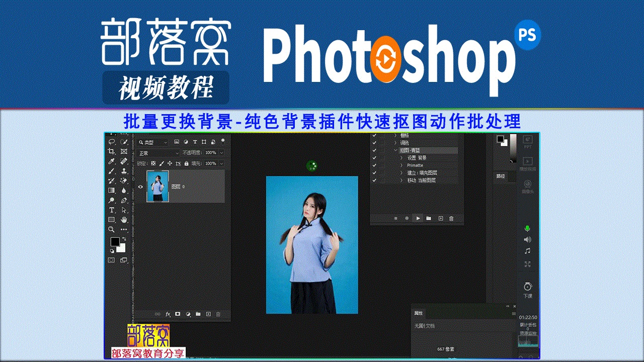Image resolution: width=644 pixels, height=362 pixels.
Task: Mute the microphone in recorder sidebar
Action: [x=527, y=228]
